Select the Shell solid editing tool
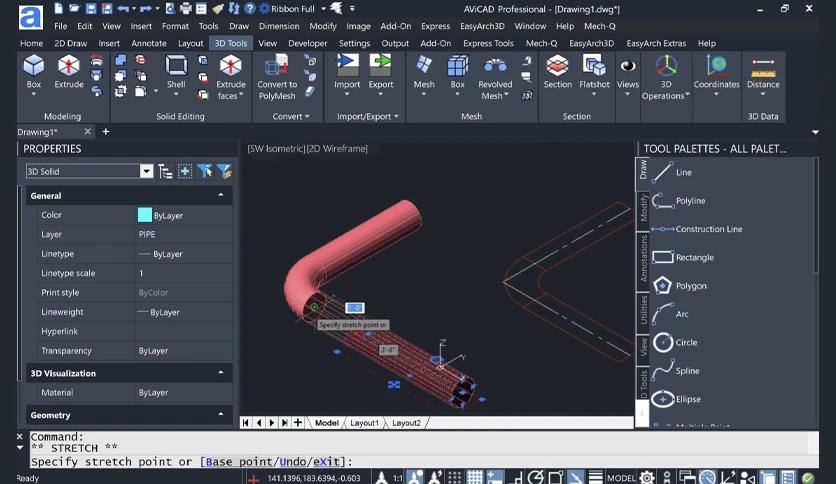Viewport: 836px width, 484px height. [176, 66]
